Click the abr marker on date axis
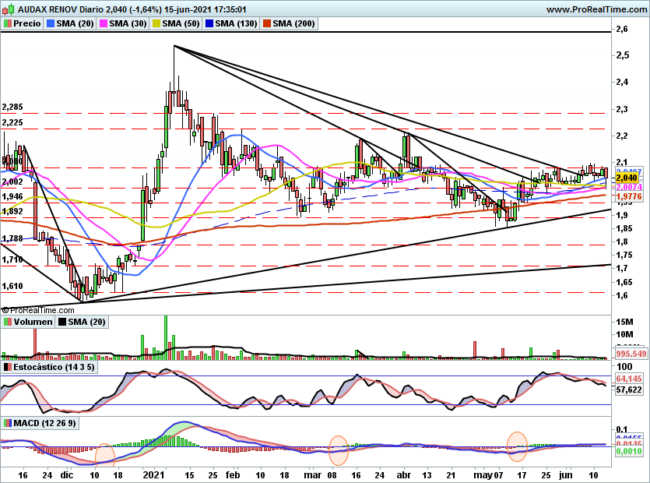The height and width of the screenshot is (483, 650). (403, 475)
